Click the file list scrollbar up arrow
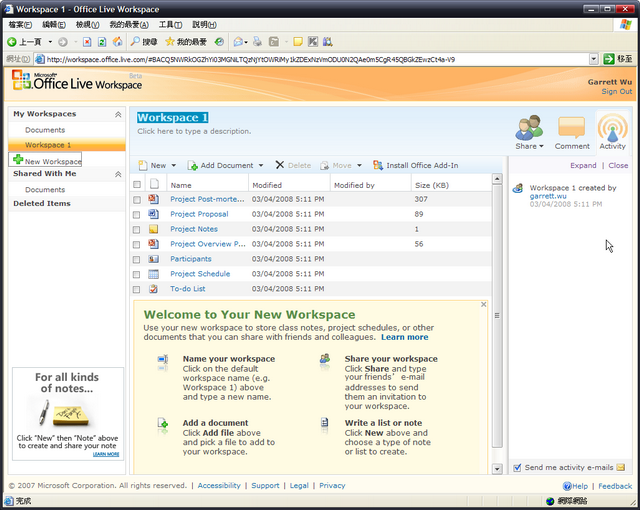640x510 pixels. [x=497, y=179]
